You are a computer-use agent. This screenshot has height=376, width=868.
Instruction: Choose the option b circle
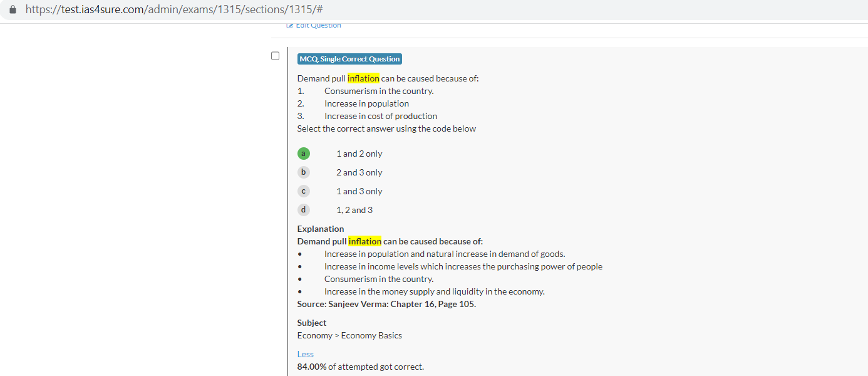tap(304, 172)
